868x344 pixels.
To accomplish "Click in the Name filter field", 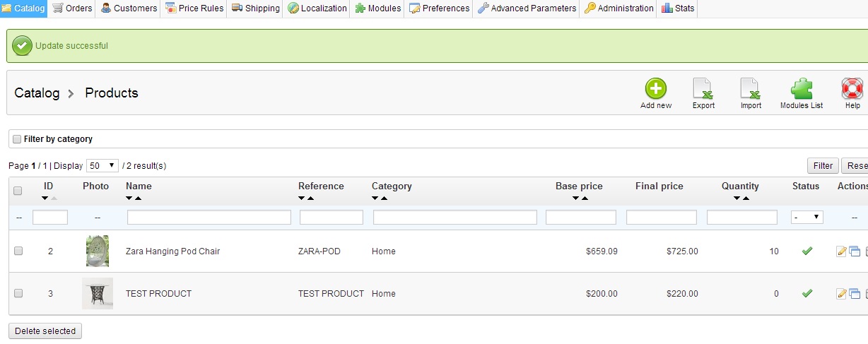I will click(x=209, y=218).
